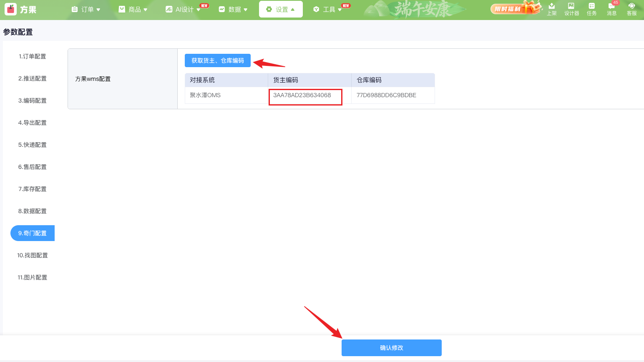Switch to 1.订单配置 tab
Viewport: 644px width, 362px height.
33,56
